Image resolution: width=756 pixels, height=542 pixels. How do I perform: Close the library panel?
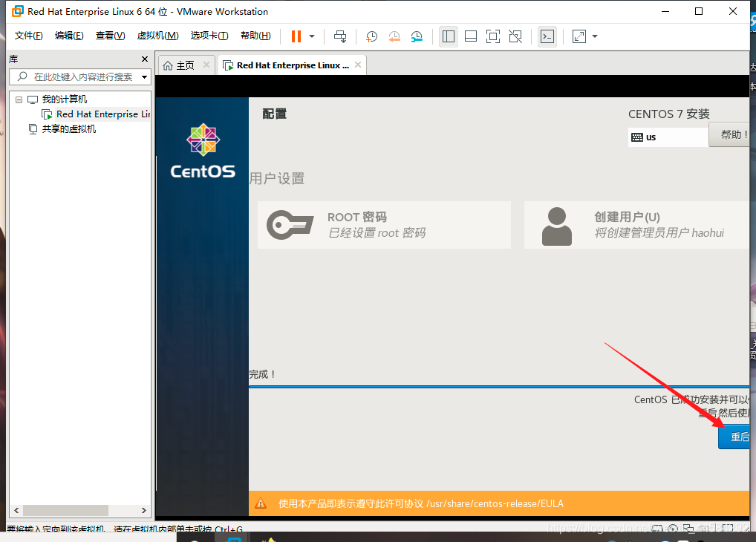pos(145,59)
